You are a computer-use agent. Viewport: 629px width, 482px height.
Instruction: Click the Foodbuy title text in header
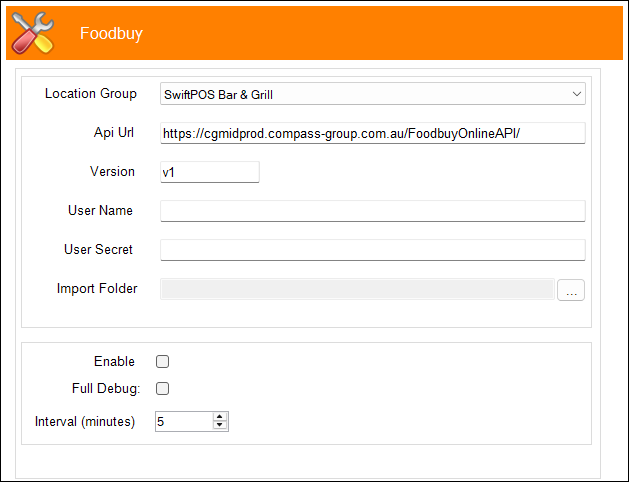[111, 33]
